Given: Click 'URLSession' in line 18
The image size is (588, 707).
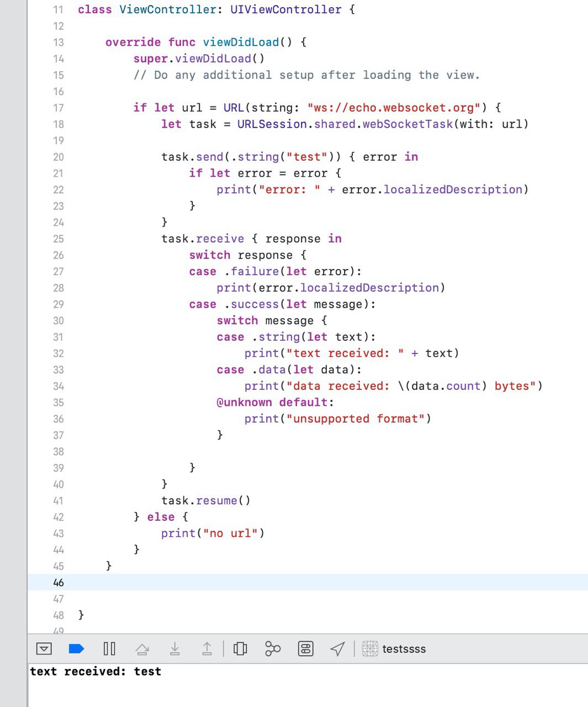Looking at the screenshot, I should click(272, 124).
